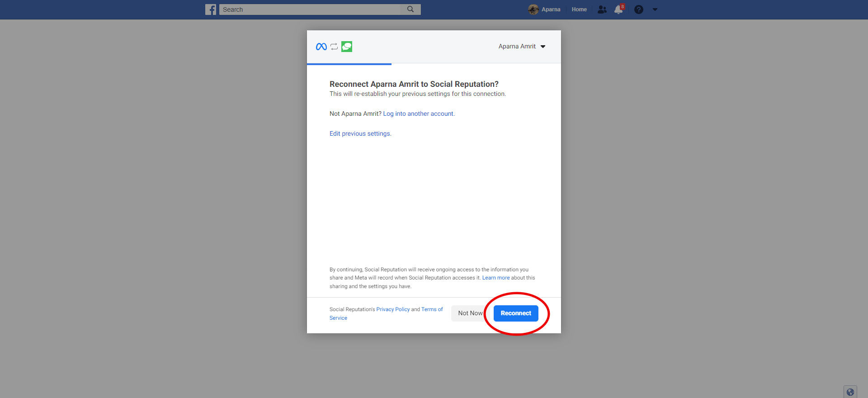Click the Meta logo in dialog
This screenshot has height=398, width=868.
tap(321, 47)
